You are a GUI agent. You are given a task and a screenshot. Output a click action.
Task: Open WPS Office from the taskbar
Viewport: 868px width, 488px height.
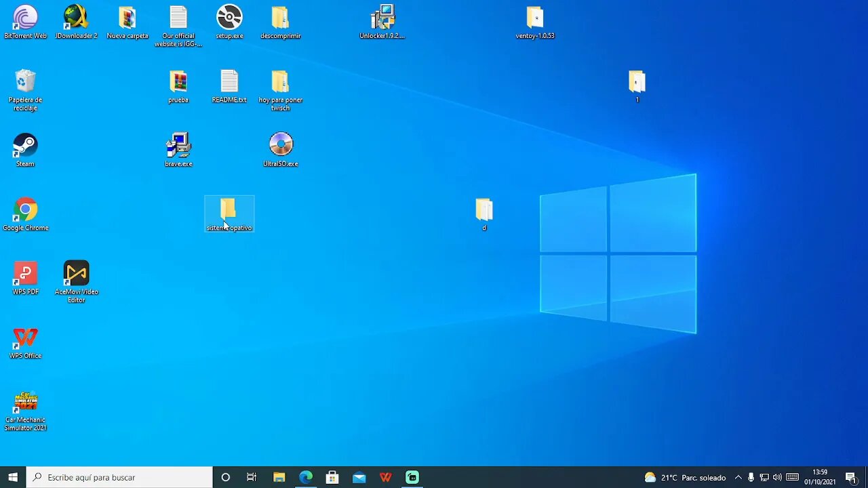386,477
